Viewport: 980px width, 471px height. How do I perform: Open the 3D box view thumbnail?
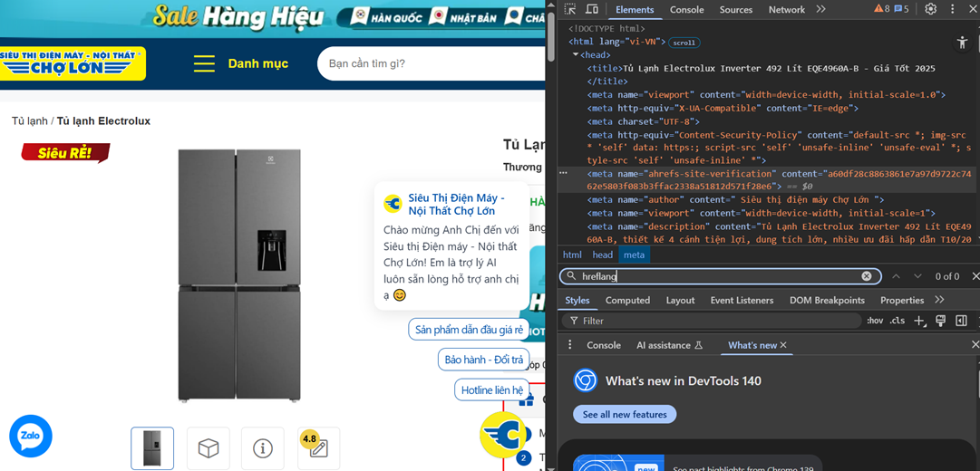208,448
